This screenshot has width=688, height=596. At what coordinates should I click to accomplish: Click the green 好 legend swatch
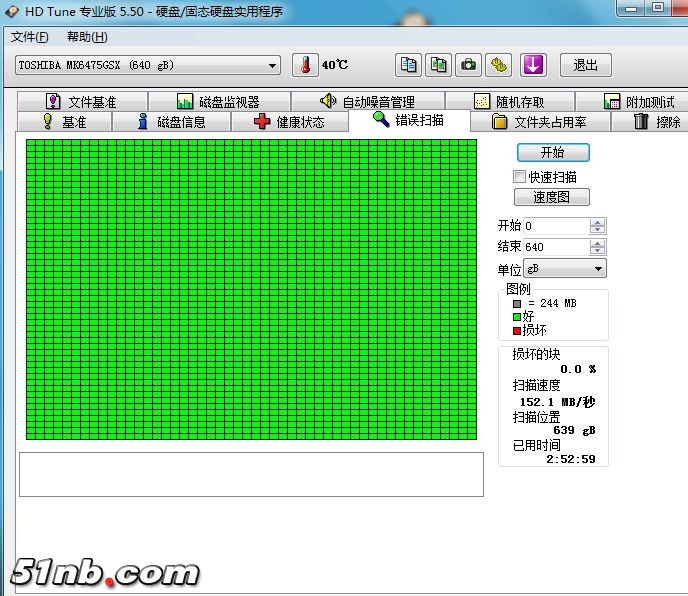(x=517, y=317)
